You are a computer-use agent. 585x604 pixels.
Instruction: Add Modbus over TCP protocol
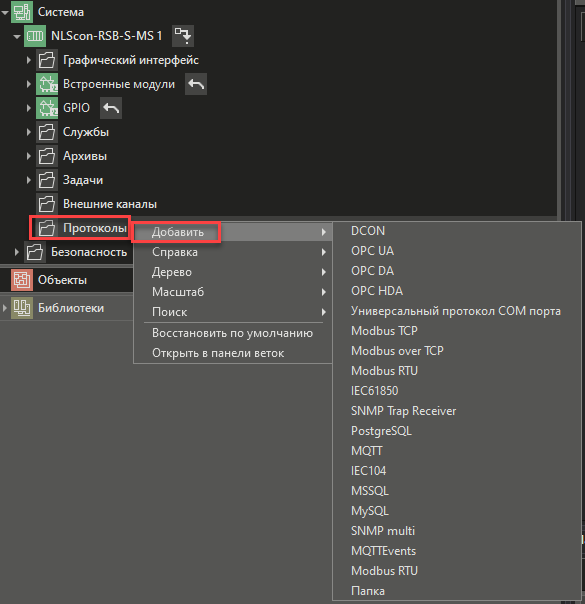pos(457,351)
